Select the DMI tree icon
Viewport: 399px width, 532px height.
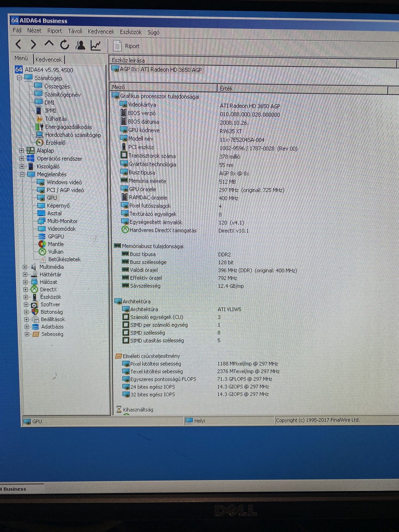39,102
